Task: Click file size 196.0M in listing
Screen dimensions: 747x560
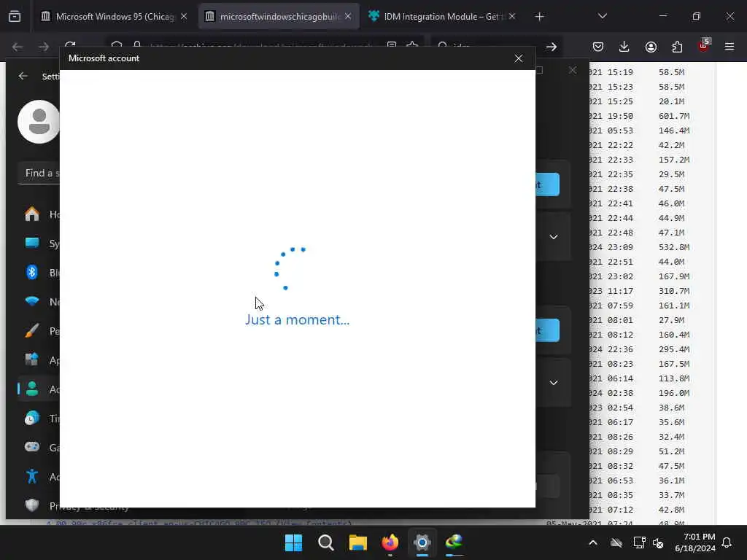Action: point(674,393)
